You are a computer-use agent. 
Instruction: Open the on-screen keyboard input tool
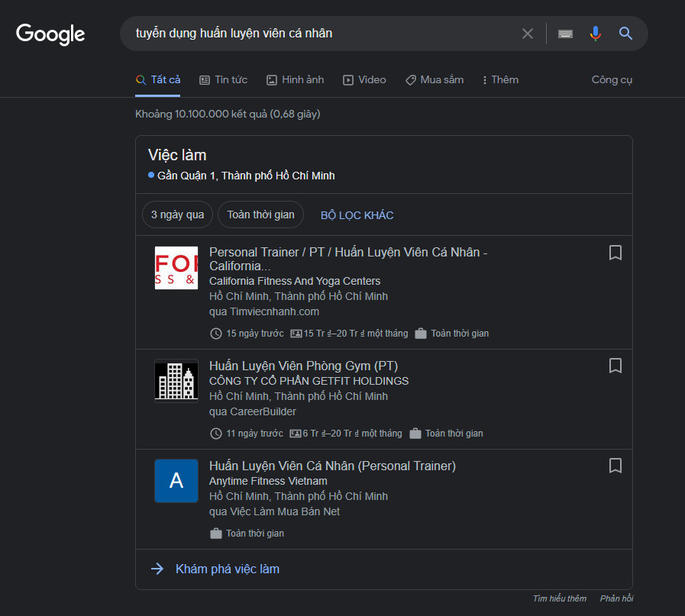click(565, 34)
